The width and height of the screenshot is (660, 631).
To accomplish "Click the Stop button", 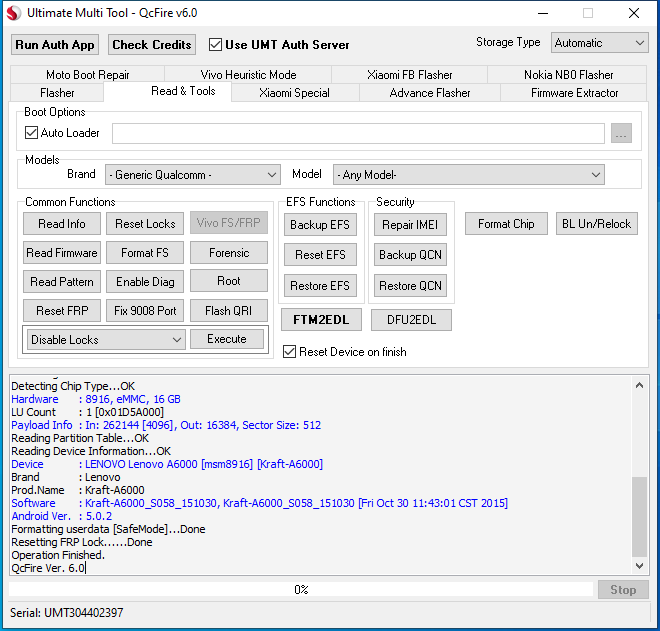I will click(623, 590).
